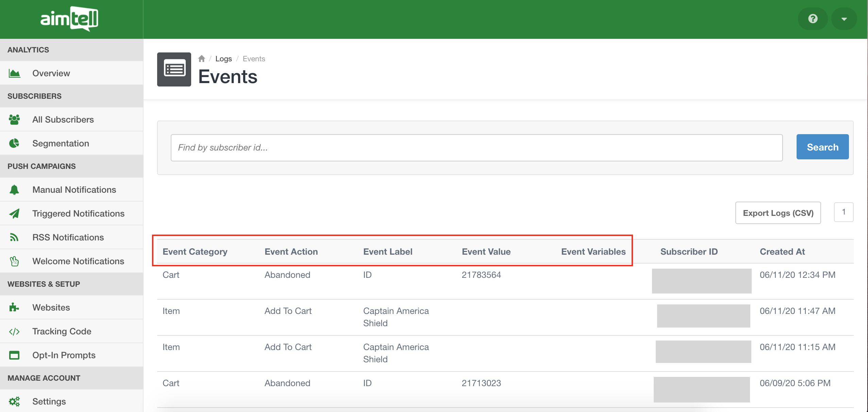Click the All Subscribers people icon
The image size is (868, 412).
click(x=14, y=120)
